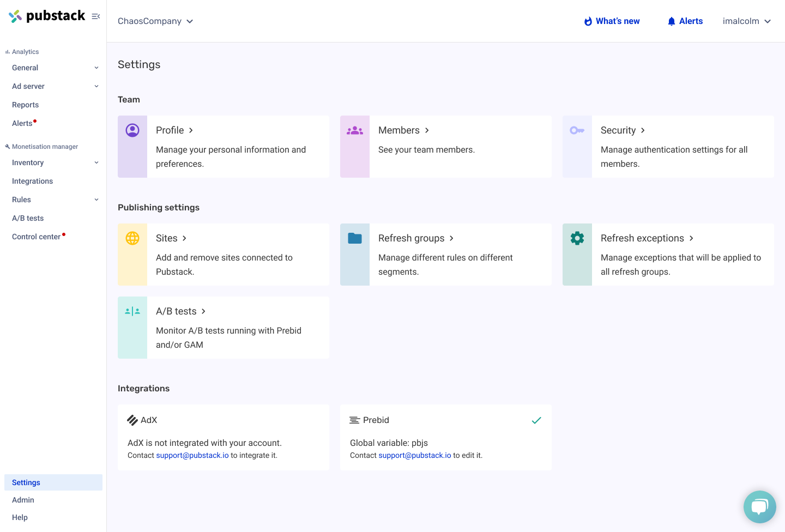Click the Sites card chevron arrow
This screenshot has height=532, width=785.
pos(184,239)
